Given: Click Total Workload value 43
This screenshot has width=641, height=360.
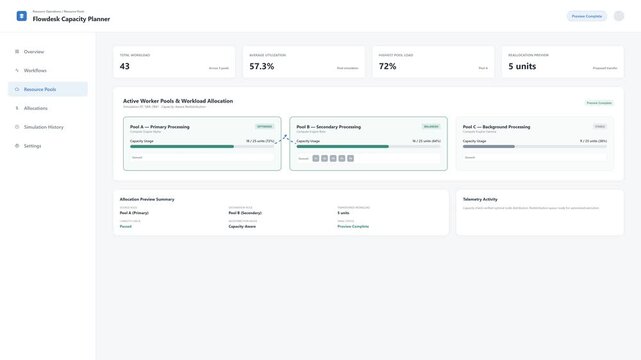Looking at the screenshot, I should coord(125,66).
